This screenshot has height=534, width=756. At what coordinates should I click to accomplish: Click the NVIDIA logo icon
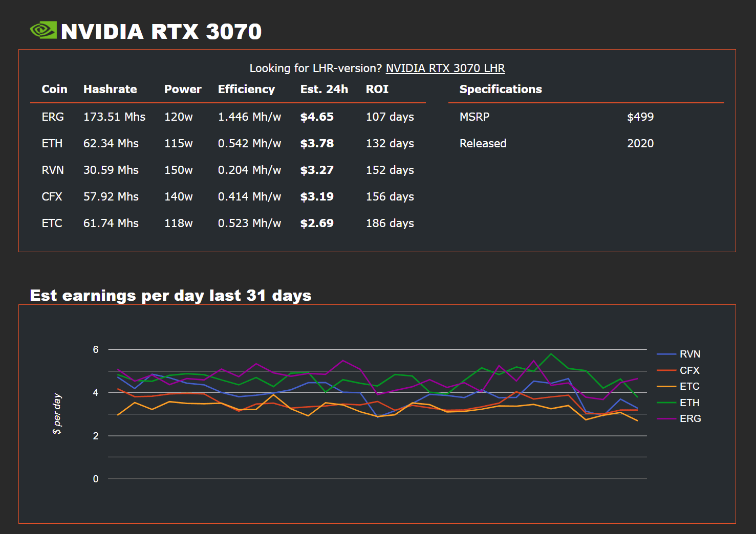[x=43, y=30]
